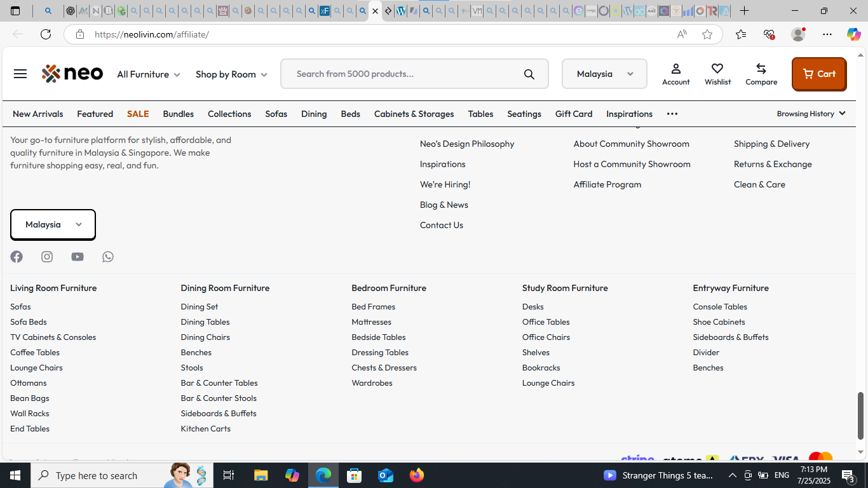Click the Facebook icon in footer
The width and height of the screenshot is (868, 488).
[17, 257]
